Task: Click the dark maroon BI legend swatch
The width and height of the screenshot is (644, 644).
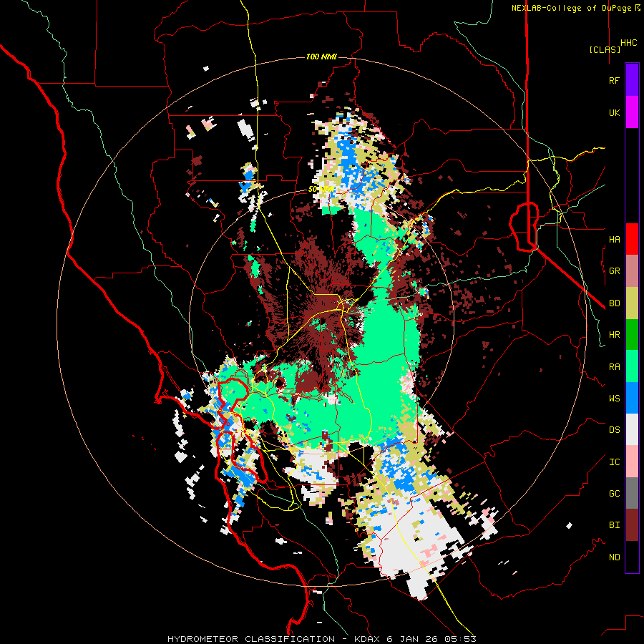Action: (x=632, y=525)
